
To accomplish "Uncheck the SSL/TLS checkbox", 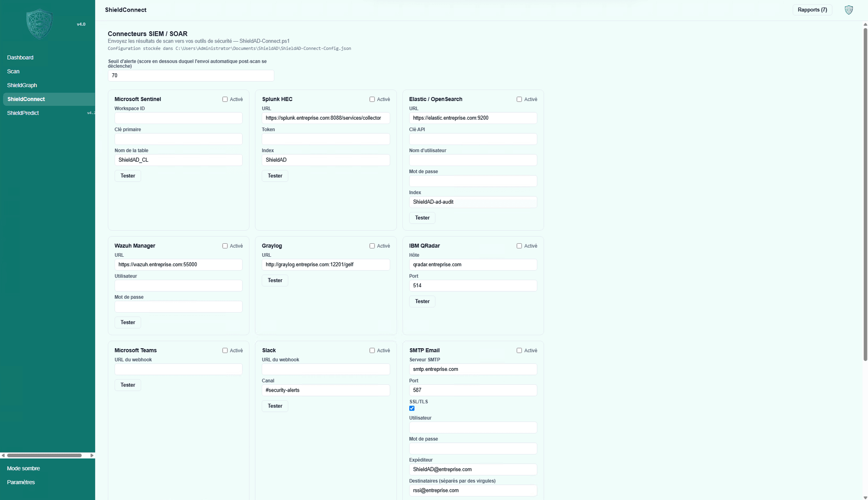I will coord(412,408).
